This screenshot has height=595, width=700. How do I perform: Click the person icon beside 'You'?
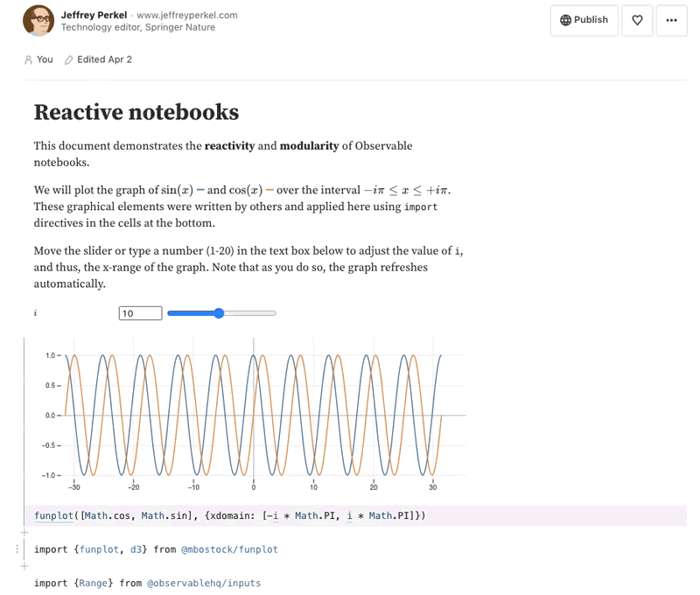tap(29, 59)
